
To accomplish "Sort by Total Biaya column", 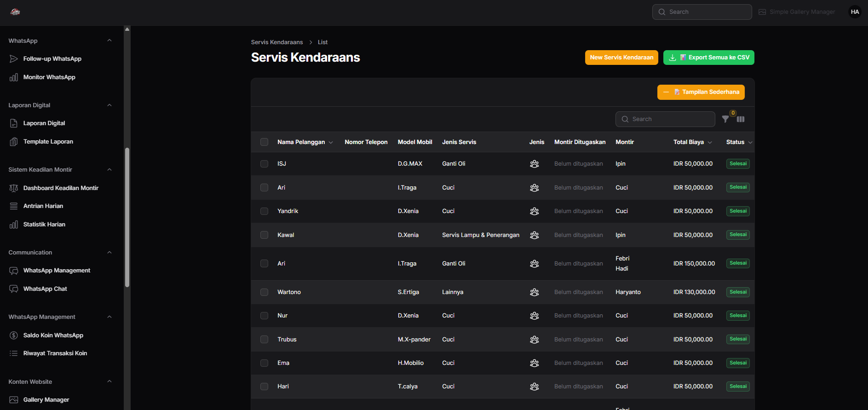I will (692, 142).
